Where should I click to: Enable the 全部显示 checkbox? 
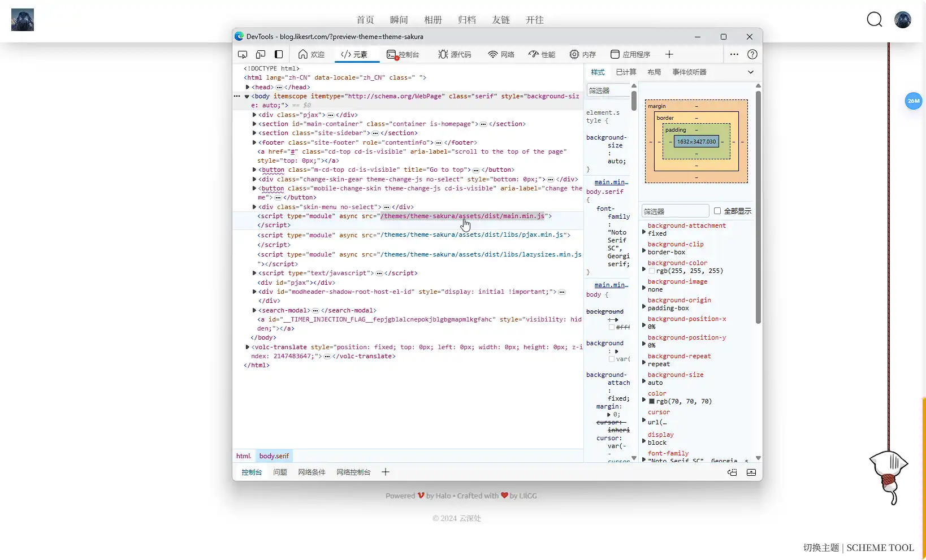pyautogui.click(x=717, y=211)
